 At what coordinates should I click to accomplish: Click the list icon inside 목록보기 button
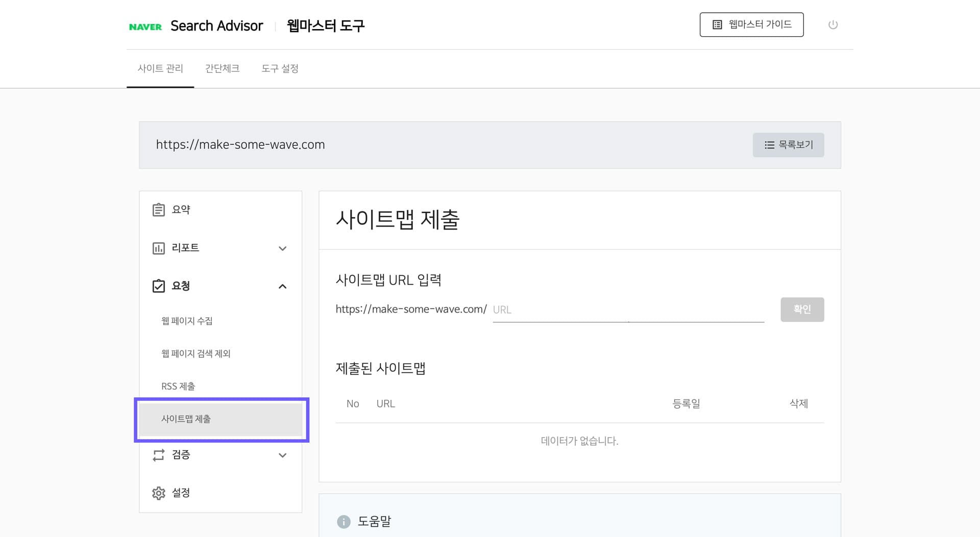(x=769, y=145)
